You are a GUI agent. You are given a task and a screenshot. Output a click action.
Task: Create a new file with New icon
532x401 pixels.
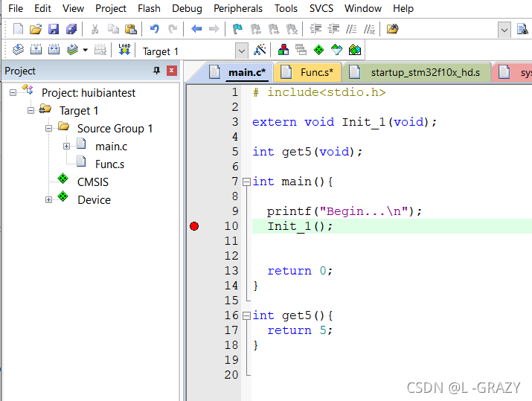18,29
